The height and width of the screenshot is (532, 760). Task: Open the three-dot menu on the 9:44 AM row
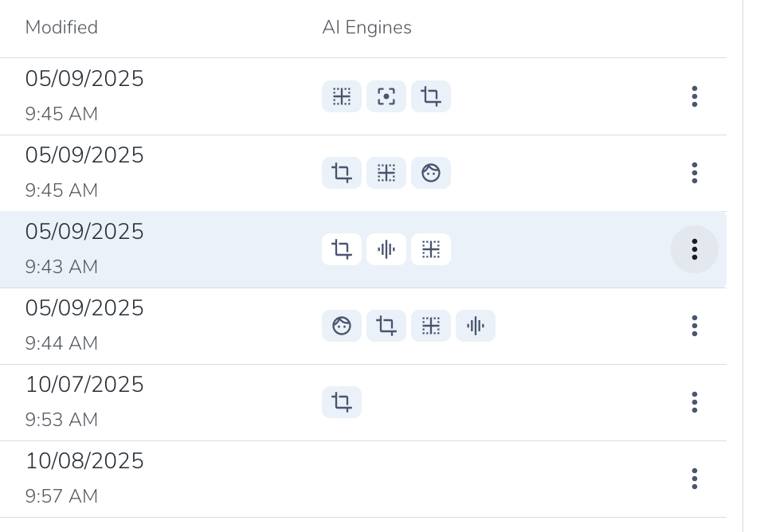695,326
